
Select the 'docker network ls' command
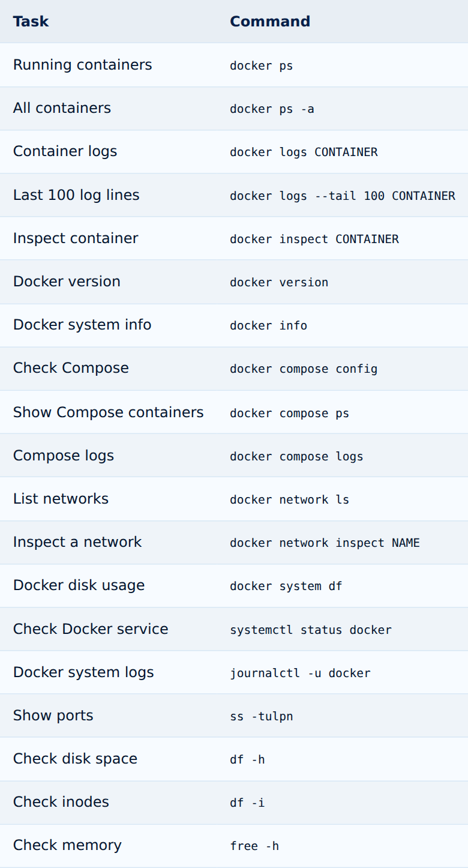point(289,499)
